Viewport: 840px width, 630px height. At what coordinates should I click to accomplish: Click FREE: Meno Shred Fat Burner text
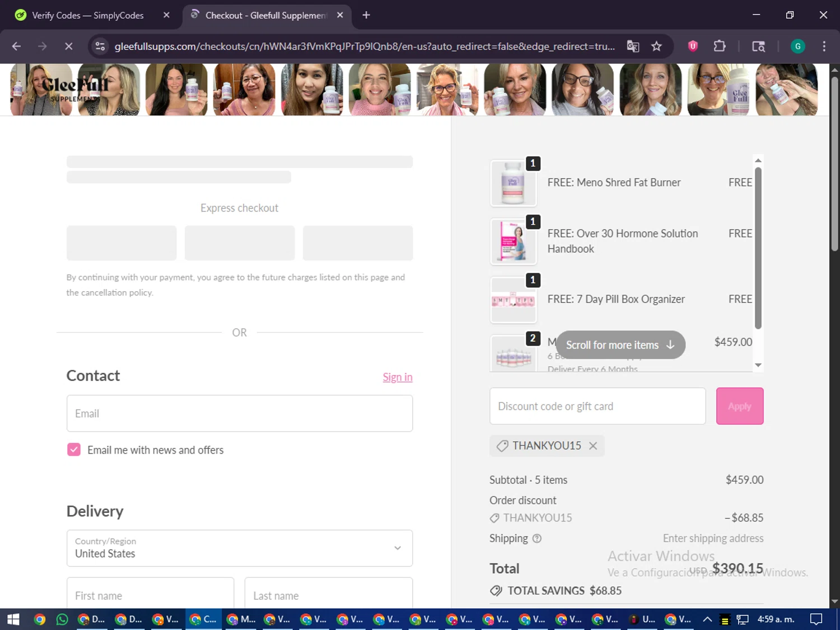(614, 183)
